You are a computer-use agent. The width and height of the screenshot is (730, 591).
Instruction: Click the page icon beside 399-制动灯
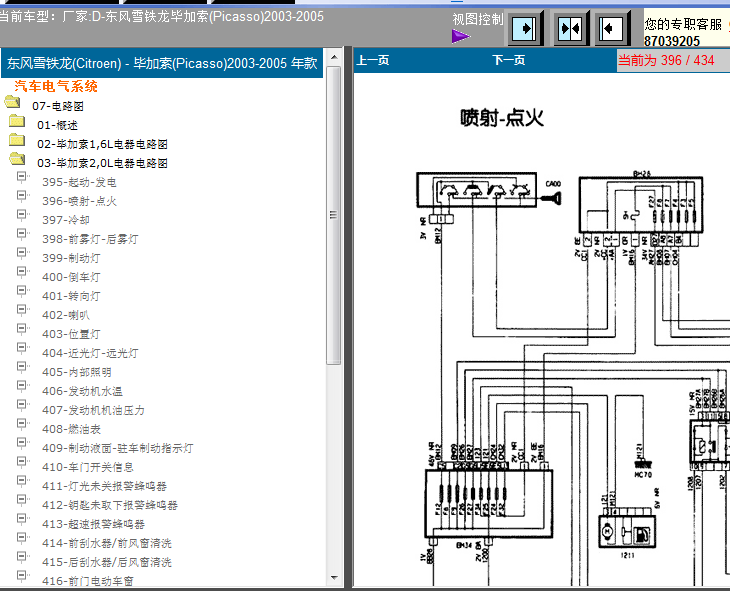23,254
